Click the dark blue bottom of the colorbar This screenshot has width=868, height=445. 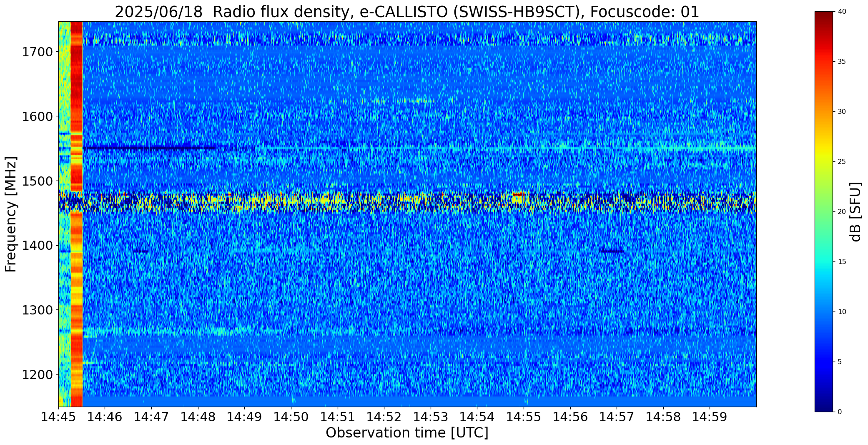825,405
